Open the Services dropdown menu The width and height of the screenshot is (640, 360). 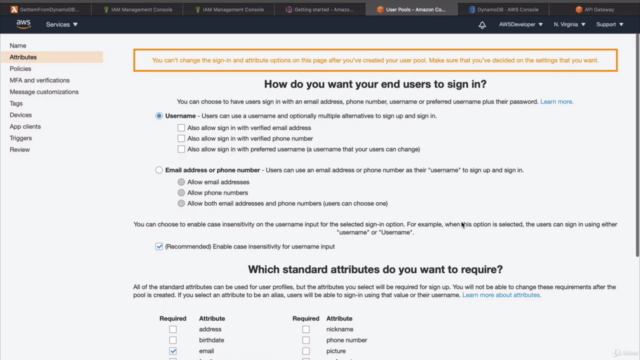coord(62,24)
